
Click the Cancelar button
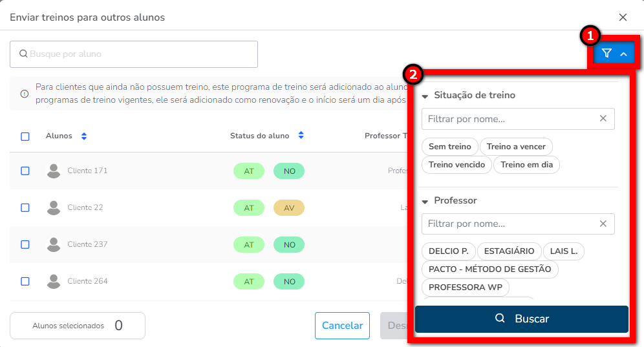tap(342, 326)
